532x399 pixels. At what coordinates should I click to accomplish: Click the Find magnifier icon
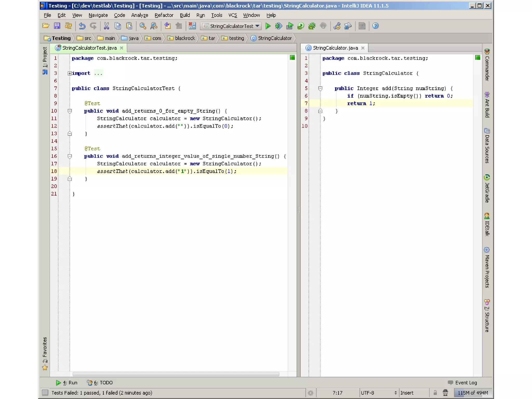pos(143,26)
